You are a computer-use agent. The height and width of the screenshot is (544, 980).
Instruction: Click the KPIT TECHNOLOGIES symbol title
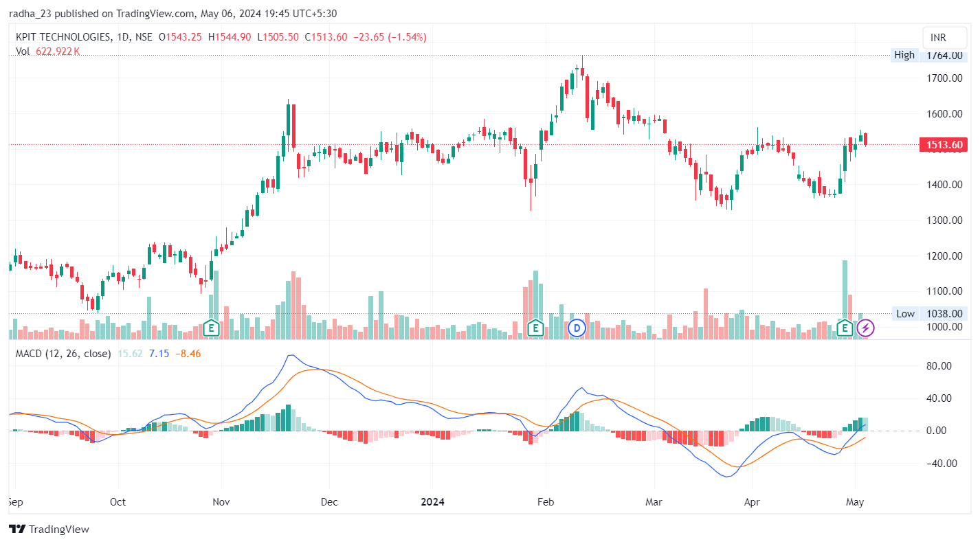click(x=63, y=37)
